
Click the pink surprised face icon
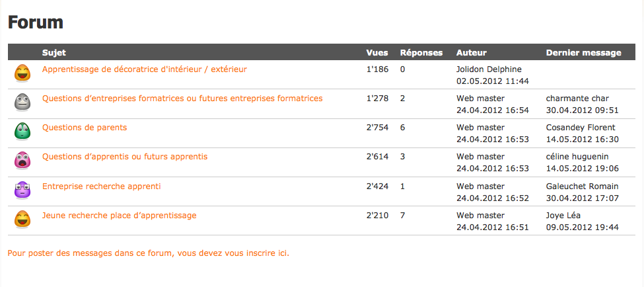click(22, 161)
